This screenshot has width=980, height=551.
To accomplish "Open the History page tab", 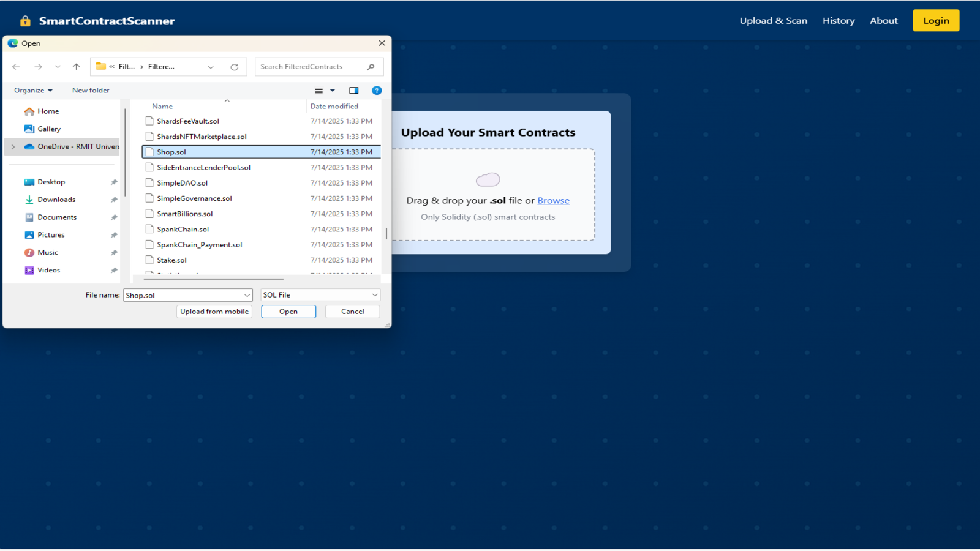I will [x=838, y=21].
